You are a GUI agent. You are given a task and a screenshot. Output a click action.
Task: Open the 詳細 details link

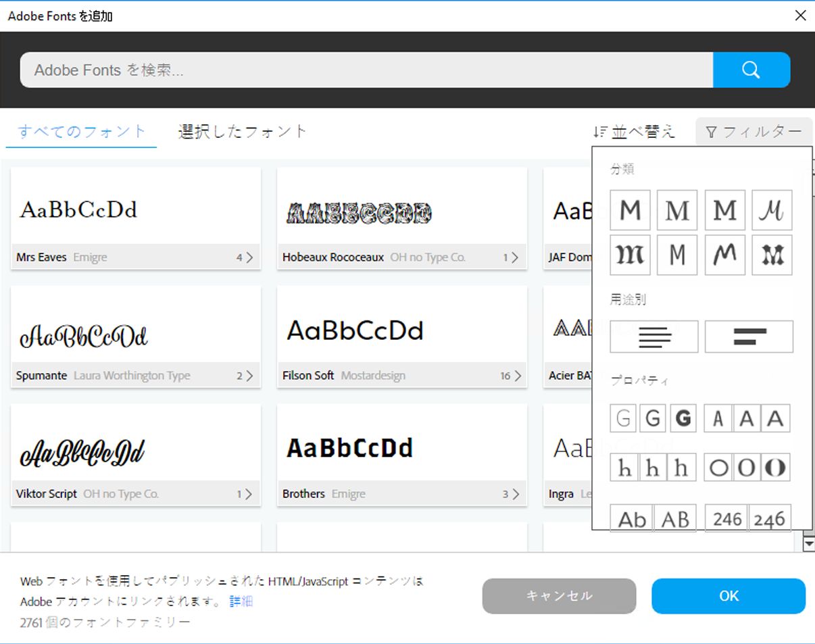241,601
